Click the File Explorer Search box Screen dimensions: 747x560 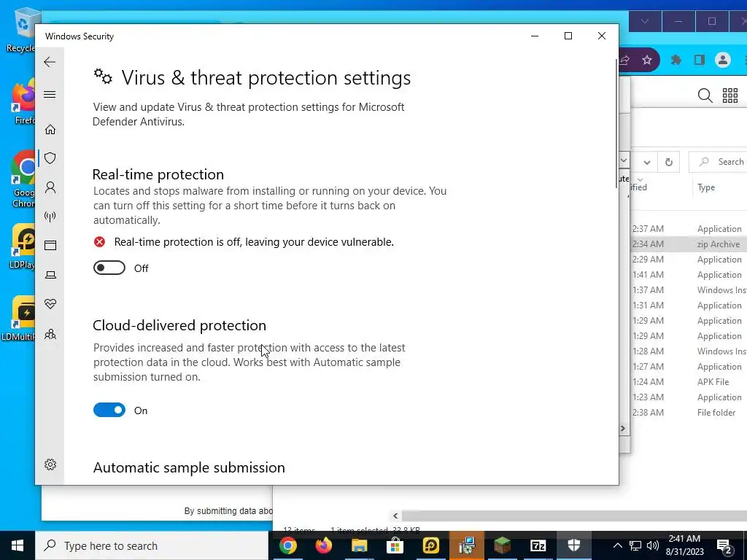(718, 162)
